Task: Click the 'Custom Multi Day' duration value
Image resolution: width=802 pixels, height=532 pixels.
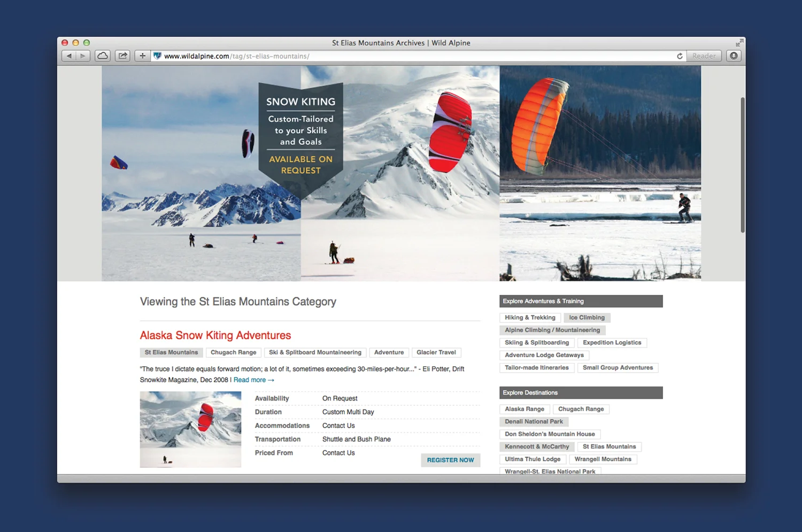Action: point(348,412)
